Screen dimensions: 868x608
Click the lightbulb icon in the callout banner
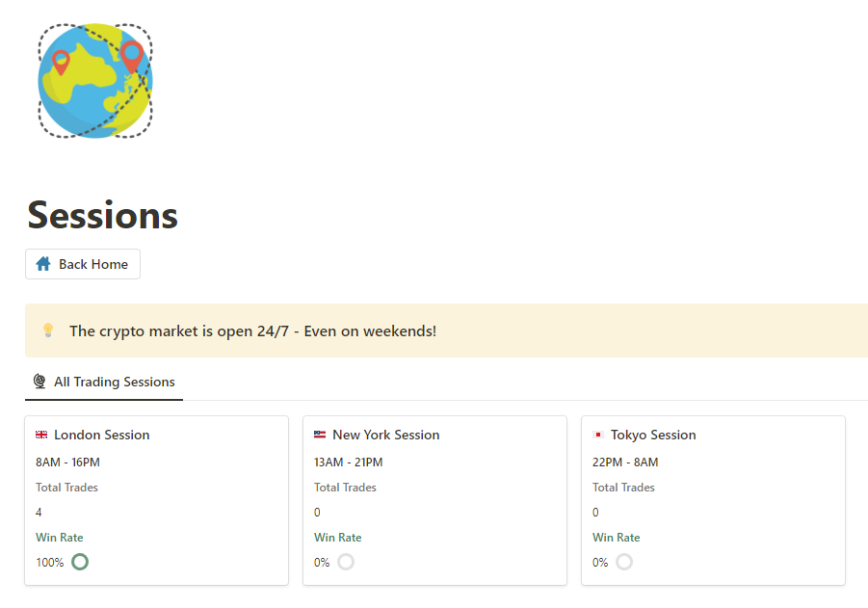click(x=47, y=329)
